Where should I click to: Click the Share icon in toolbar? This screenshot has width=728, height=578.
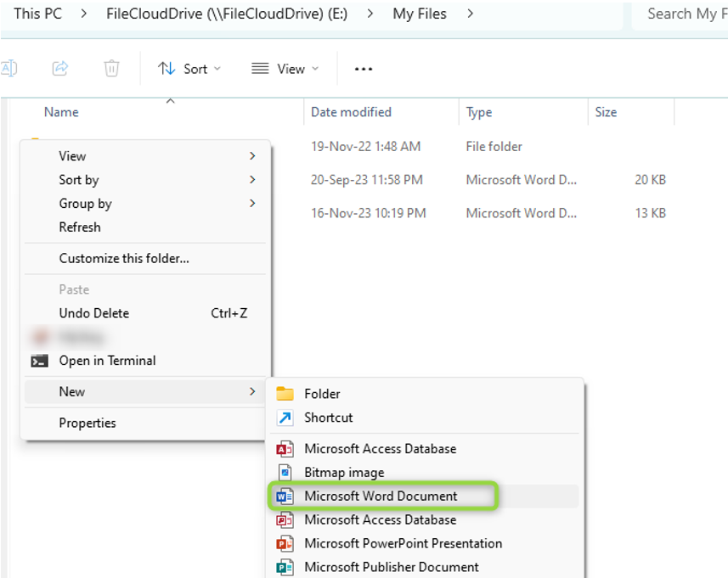click(x=60, y=69)
